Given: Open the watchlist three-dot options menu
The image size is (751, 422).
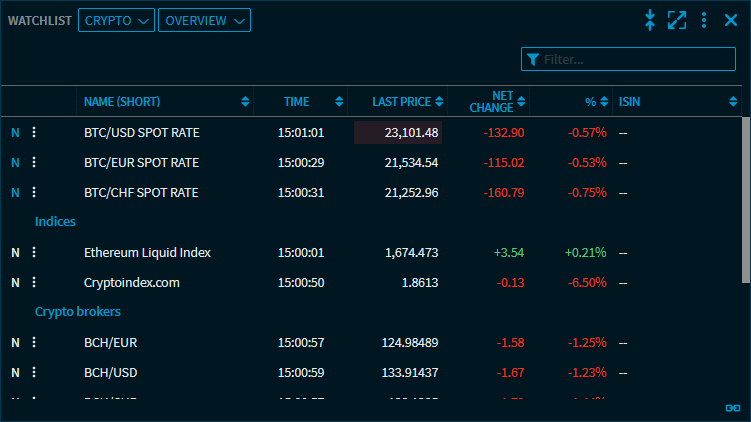Looking at the screenshot, I should (x=704, y=20).
